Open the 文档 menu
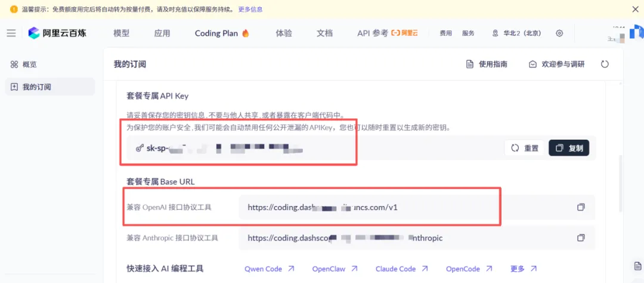 [324, 33]
